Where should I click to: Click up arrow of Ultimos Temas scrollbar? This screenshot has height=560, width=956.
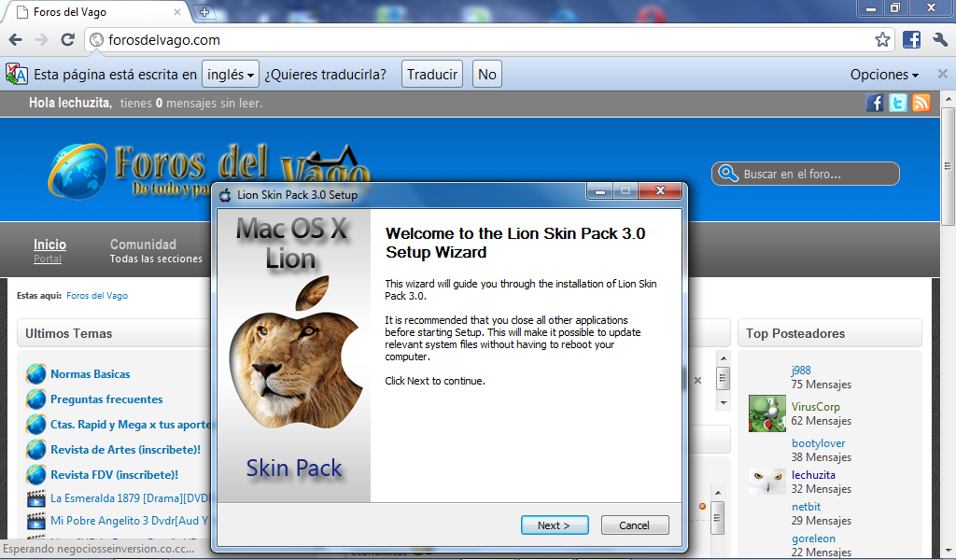(724, 358)
